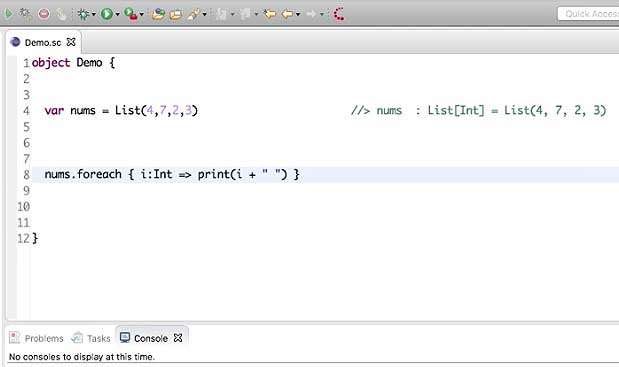Viewport: 619px width, 367px height.
Task: Close the Demo.sc editor tab
Action: coord(71,42)
